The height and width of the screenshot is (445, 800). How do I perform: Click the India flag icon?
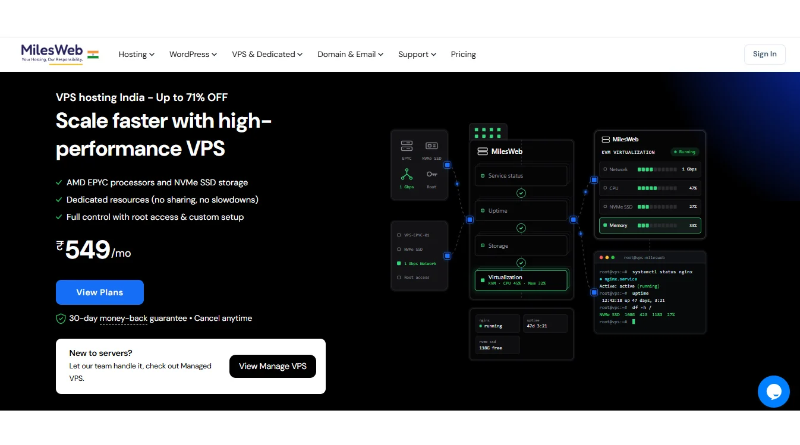tap(93, 55)
